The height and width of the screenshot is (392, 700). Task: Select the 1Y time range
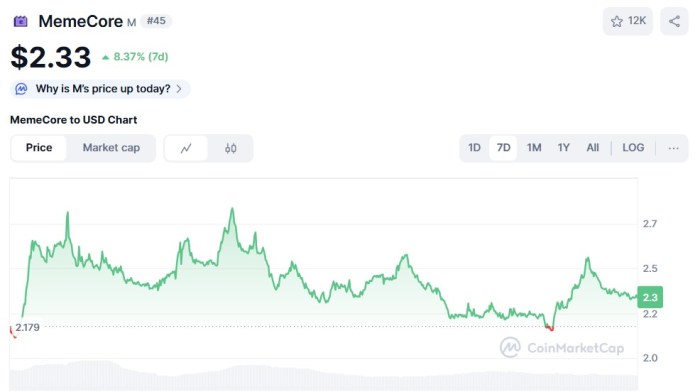563,148
